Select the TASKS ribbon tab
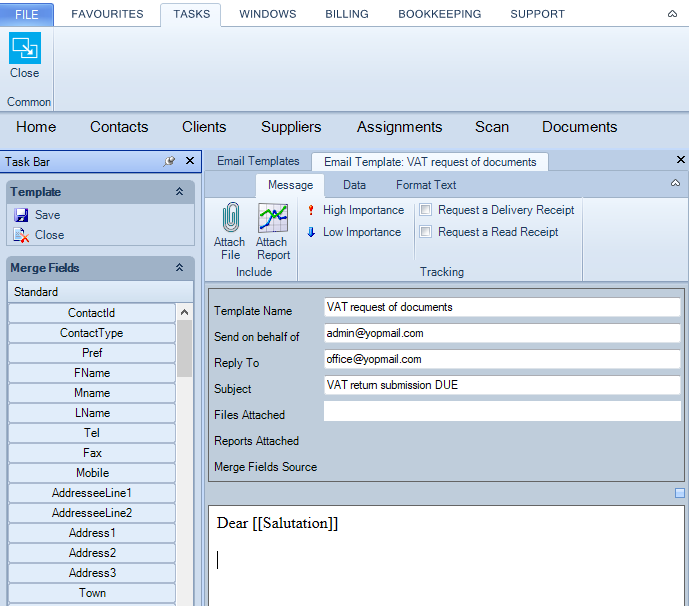Viewport: 689px width, 606px height. (x=191, y=14)
